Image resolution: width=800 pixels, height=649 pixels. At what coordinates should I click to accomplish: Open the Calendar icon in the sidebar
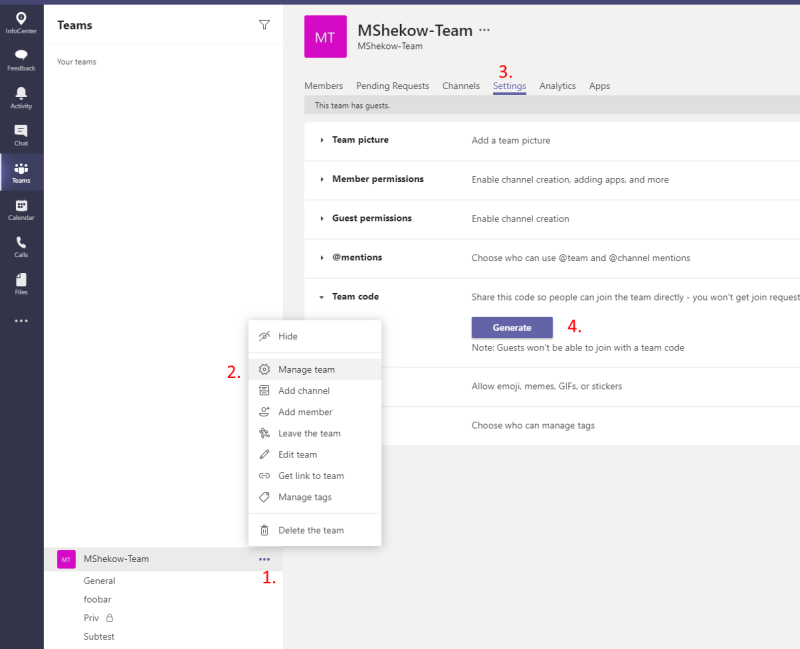click(x=21, y=210)
